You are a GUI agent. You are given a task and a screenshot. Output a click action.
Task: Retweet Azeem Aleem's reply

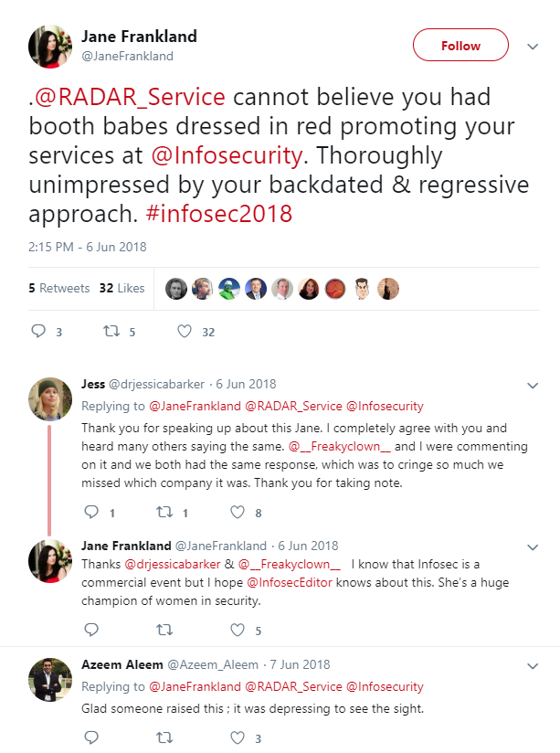(x=164, y=737)
